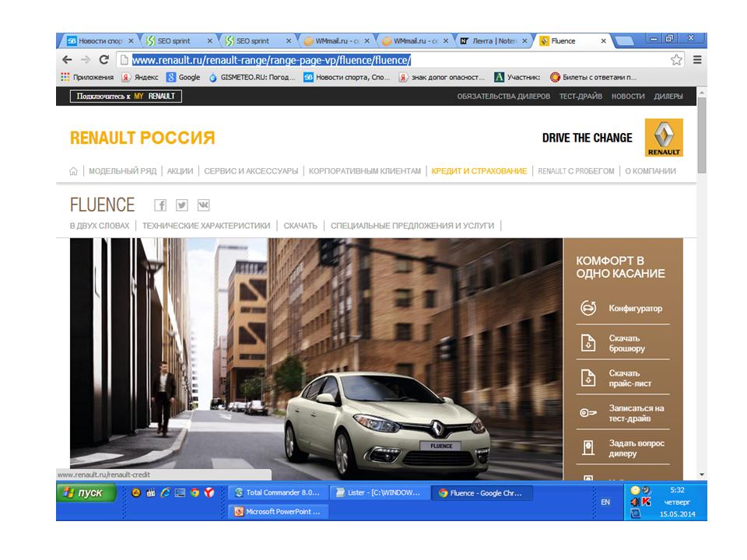Open the Приложения apps shortcut
The width and height of the screenshot is (747, 560).
click(x=87, y=77)
